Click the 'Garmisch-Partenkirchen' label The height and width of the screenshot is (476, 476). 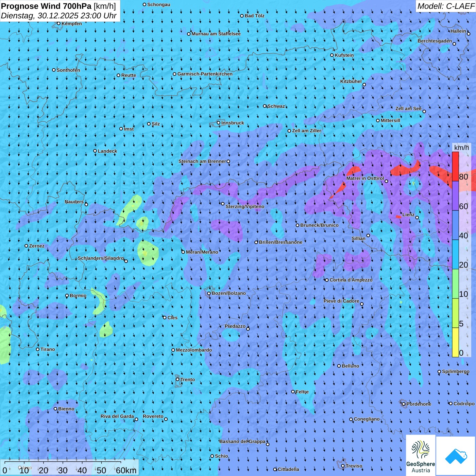[x=205, y=74]
